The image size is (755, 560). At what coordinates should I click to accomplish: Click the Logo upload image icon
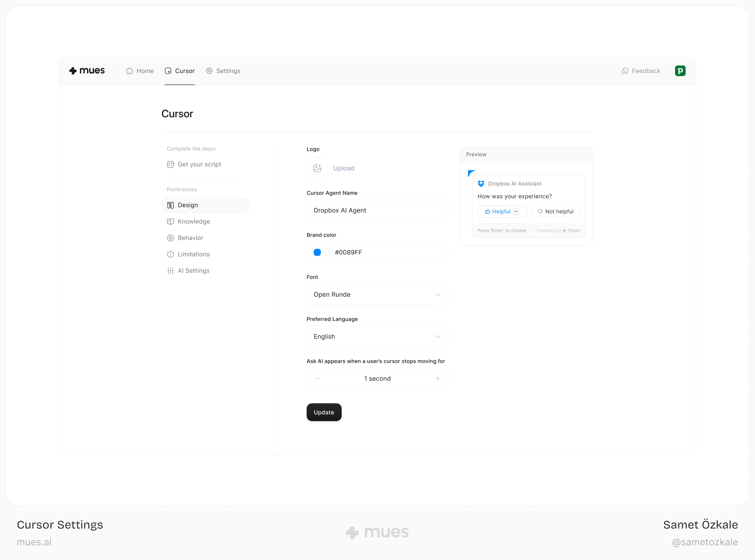(x=317, y=168)
